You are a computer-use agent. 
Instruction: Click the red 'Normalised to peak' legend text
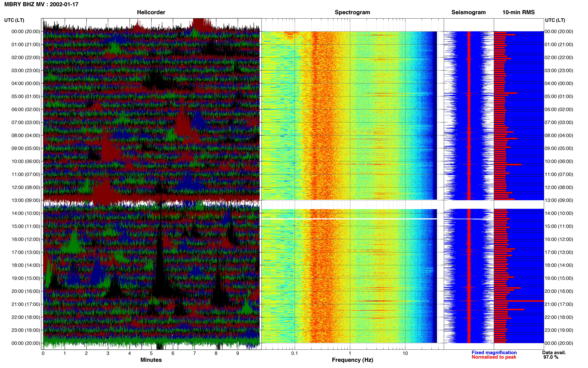(x=494, y=357)
